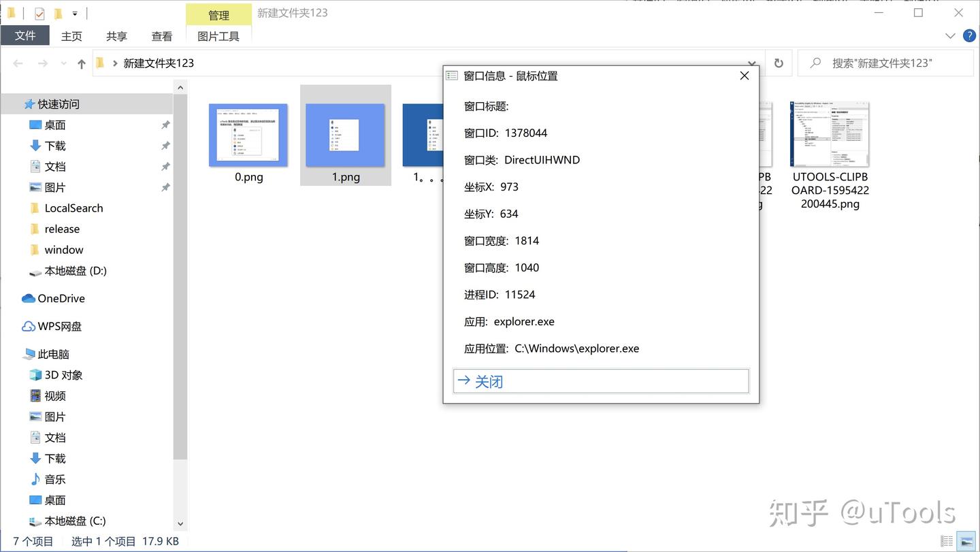This screenshot has width=980, height=552.
Task: Refresh the folder with the refresh icon
Action: click(778, 63)
